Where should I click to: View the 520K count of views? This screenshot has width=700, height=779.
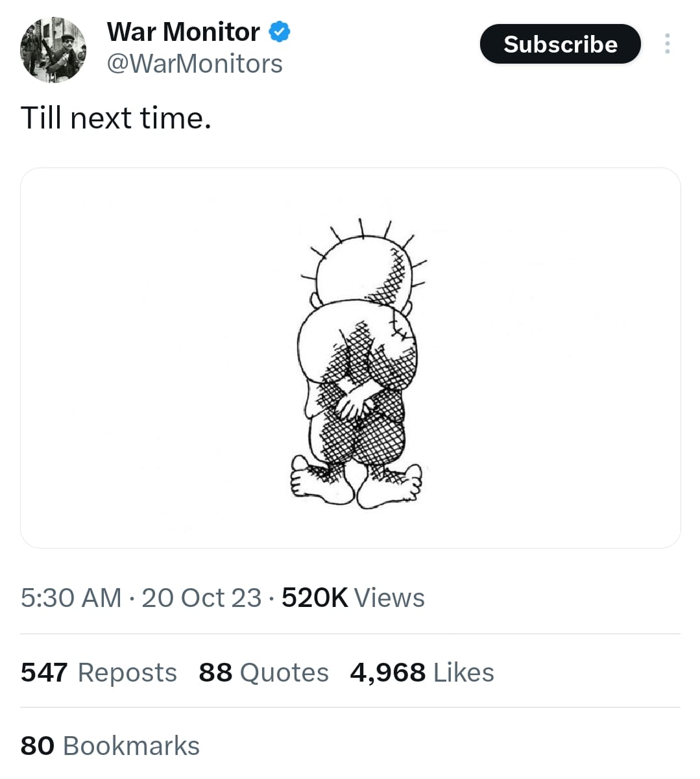[x=315, y=598]
